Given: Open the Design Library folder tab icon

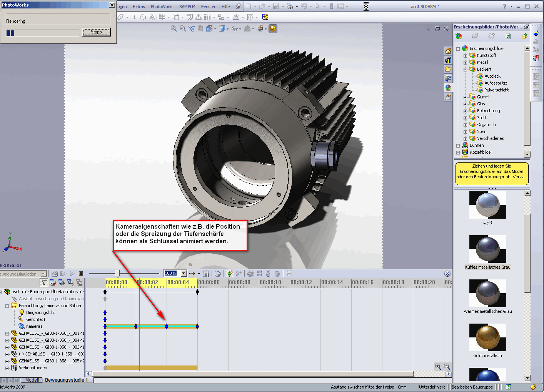Looking at the screenshot, I should 448,69.
